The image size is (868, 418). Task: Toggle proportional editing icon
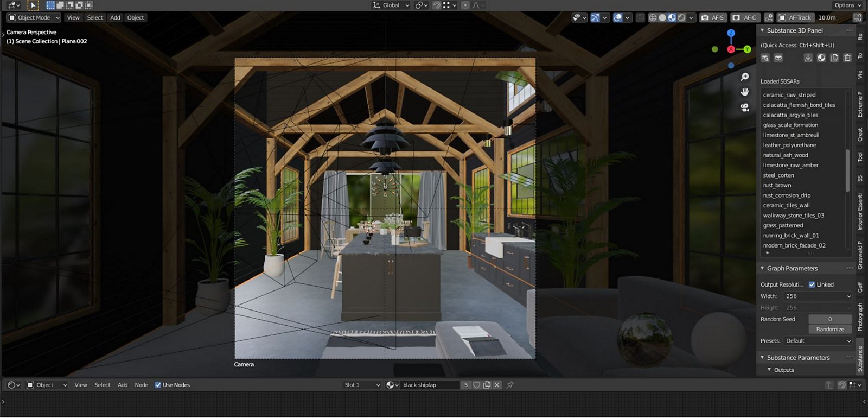[x=465, y=5]
